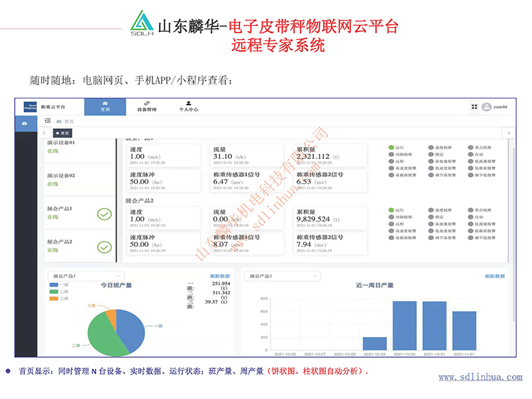This screenshot has width=532, height=399.
Task: Click the 今日班产量 chart title
Action: pos(116,285)
